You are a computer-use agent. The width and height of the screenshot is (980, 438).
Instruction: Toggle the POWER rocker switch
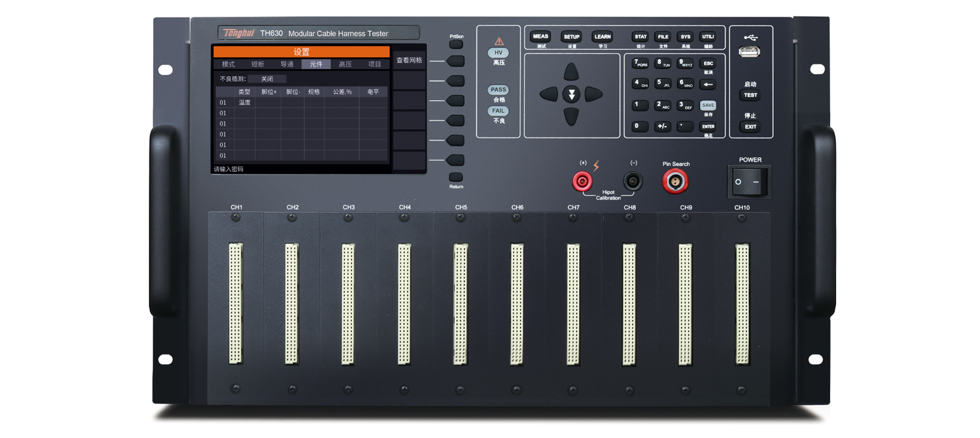pyautogui.click(x=748, y=182)
